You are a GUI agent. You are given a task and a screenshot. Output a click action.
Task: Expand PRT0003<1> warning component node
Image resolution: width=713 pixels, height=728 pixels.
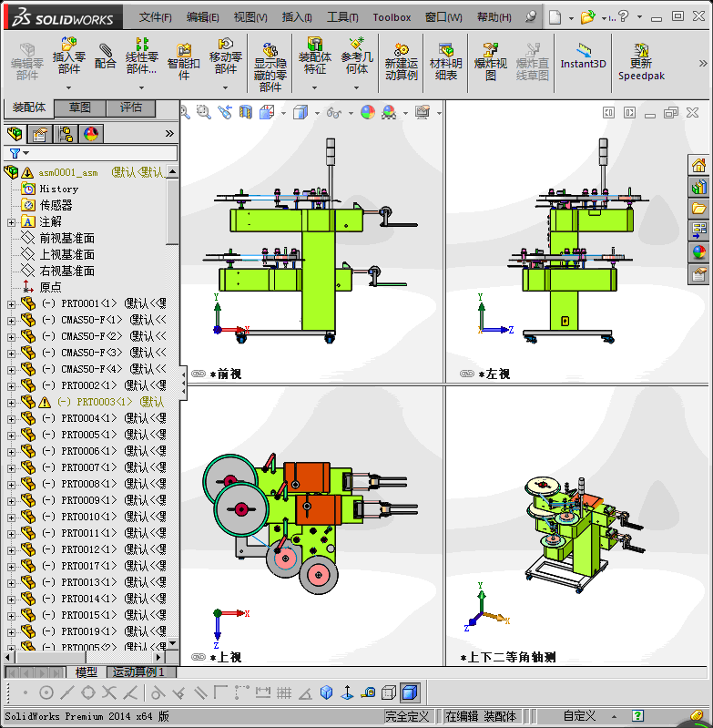pos(11,403)
